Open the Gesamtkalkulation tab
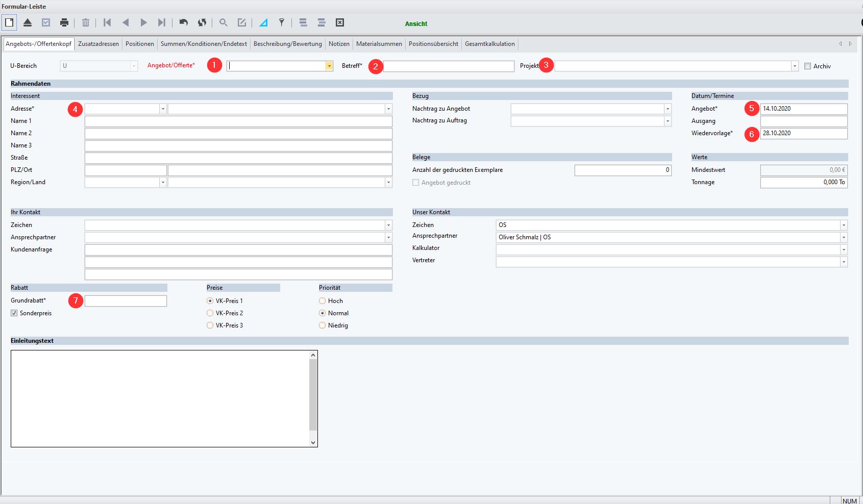Image resolution: width=863 pixels, height=504 pixels. coord(489,44)
